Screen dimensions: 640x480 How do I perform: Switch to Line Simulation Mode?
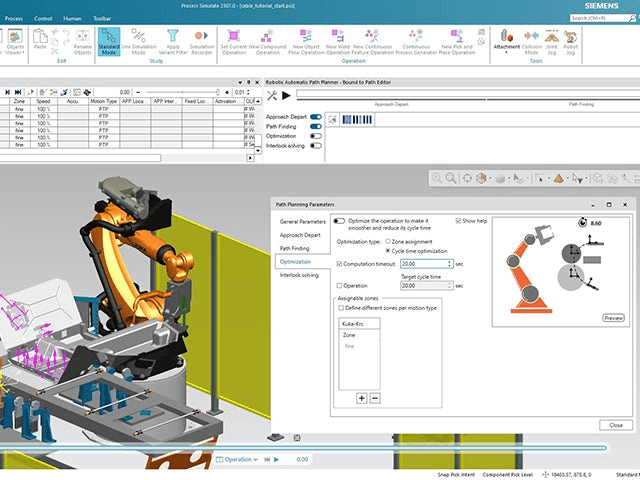coord(139,42)
